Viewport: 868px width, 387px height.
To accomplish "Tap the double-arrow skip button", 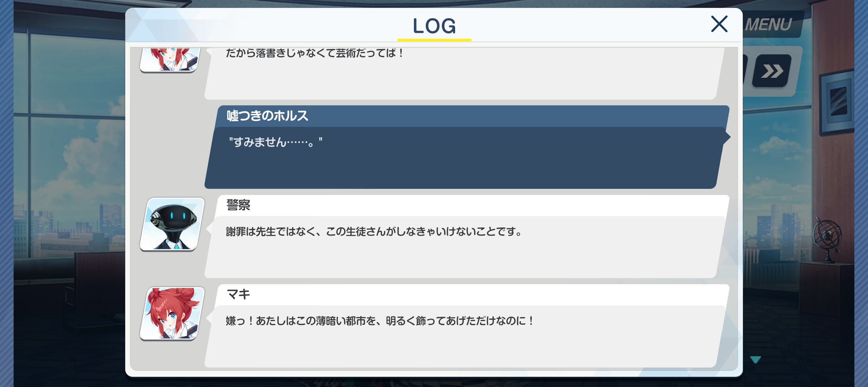I will [772, 71].
